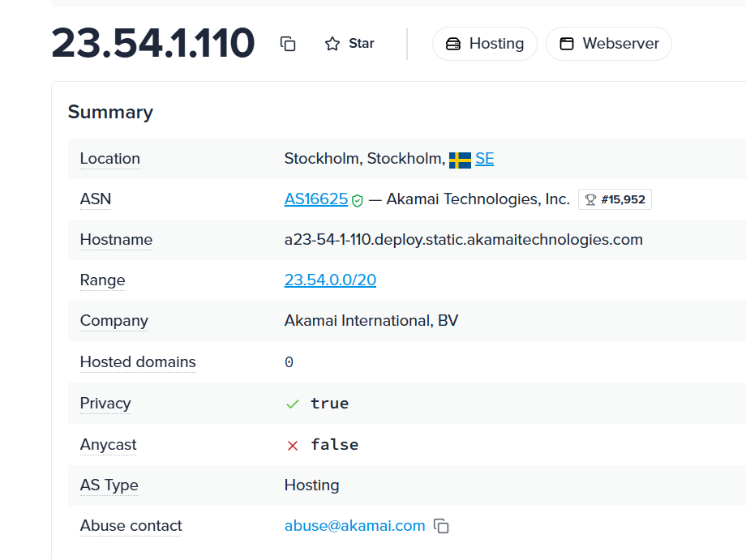Image resolution: width=746 pixels, height=560 pixels.
Task: Click the Hostname label
Action: [116, 239]
